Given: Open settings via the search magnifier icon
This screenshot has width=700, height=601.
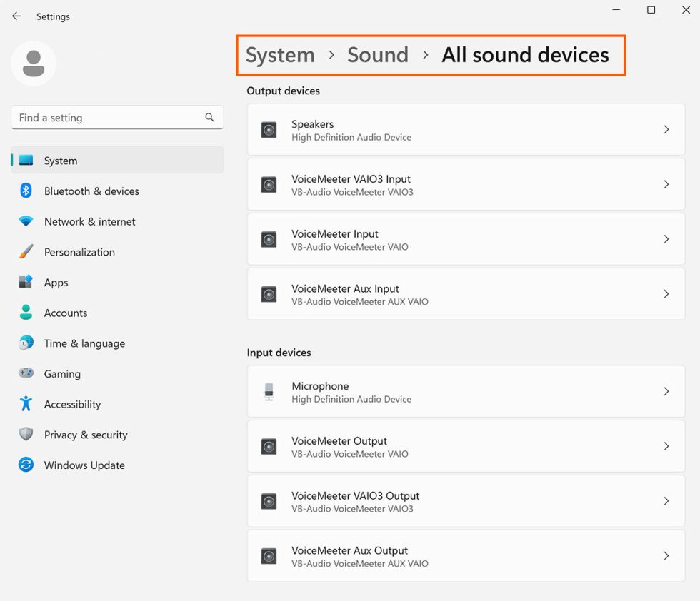Looking at the screenshot, I should tap(209, 117).
